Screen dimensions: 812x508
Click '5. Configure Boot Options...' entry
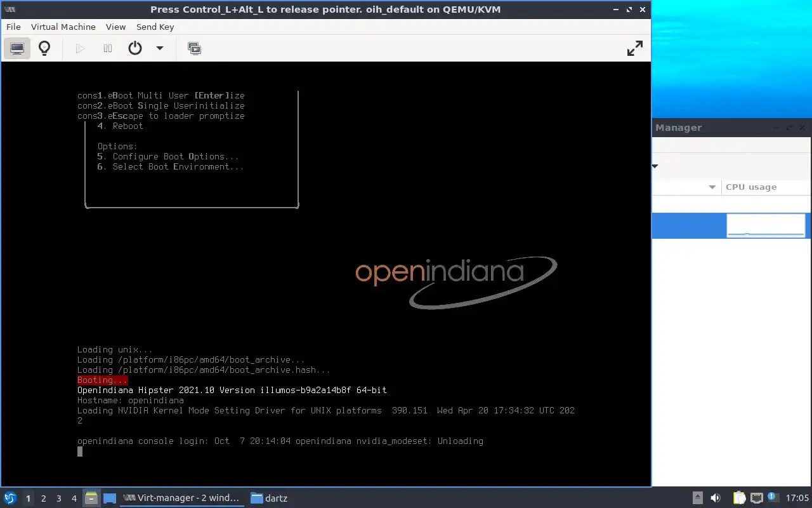[x=168, y=156]
